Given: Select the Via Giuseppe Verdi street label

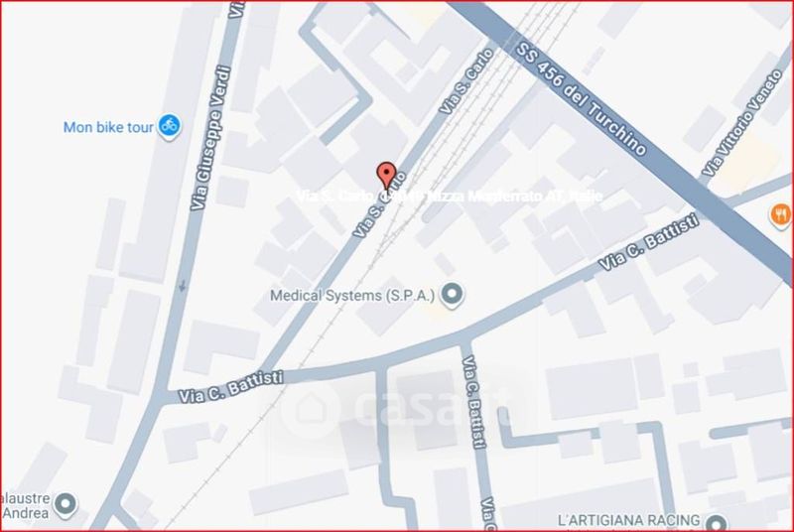Looking at the screenshot, I should pyautogui.click(x=211, y=138).
